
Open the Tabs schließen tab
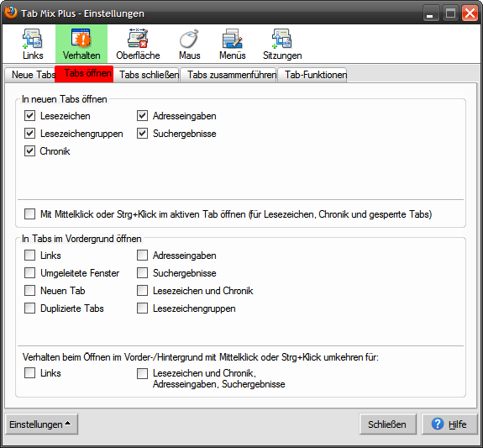149,75
